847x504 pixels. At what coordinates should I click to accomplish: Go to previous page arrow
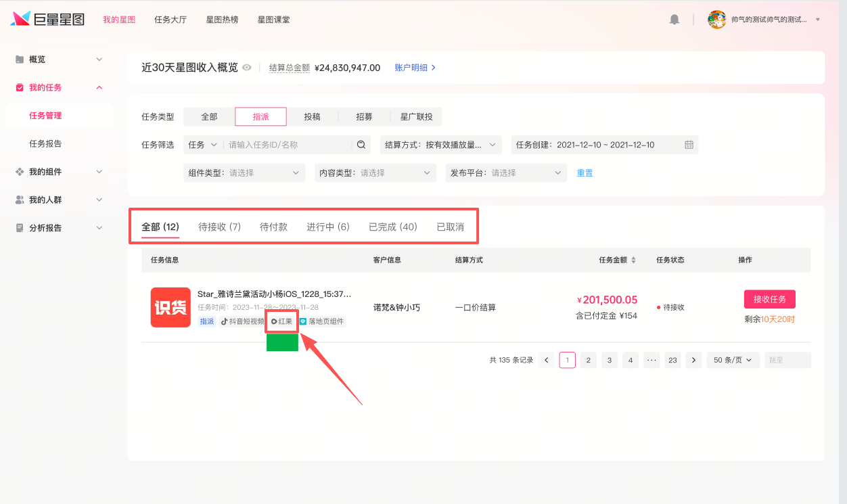tap(547, 361)
